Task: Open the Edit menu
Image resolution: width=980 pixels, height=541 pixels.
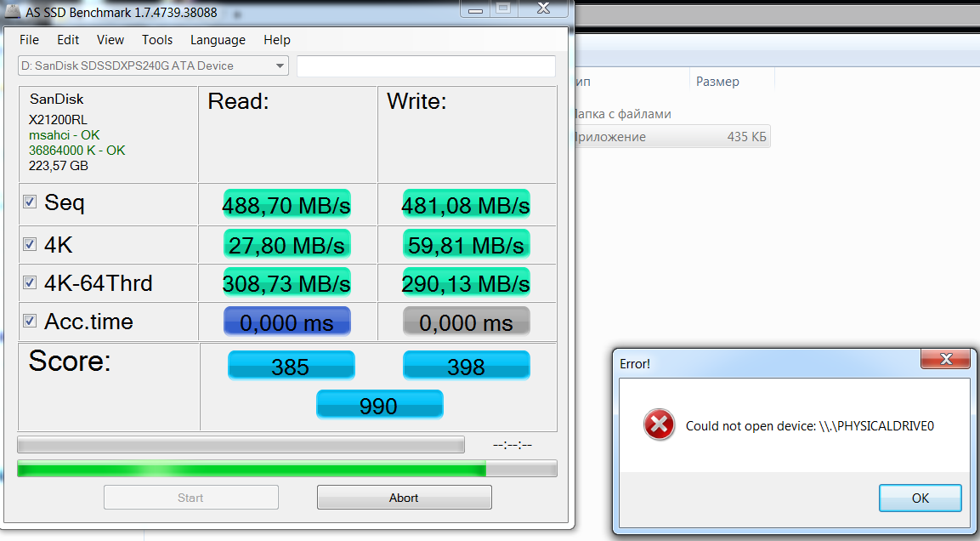Action: coord(67,40)
